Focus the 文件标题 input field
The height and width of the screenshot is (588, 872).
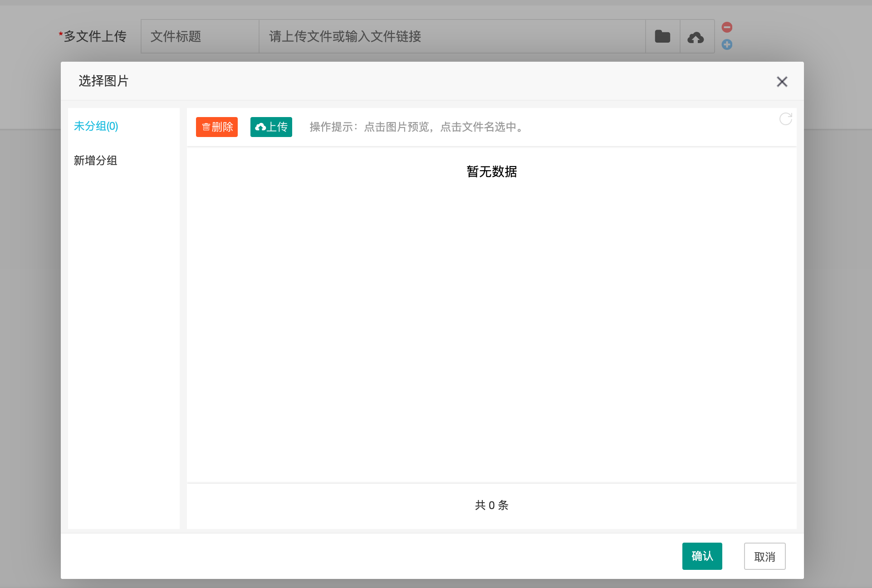coord(200,36)
